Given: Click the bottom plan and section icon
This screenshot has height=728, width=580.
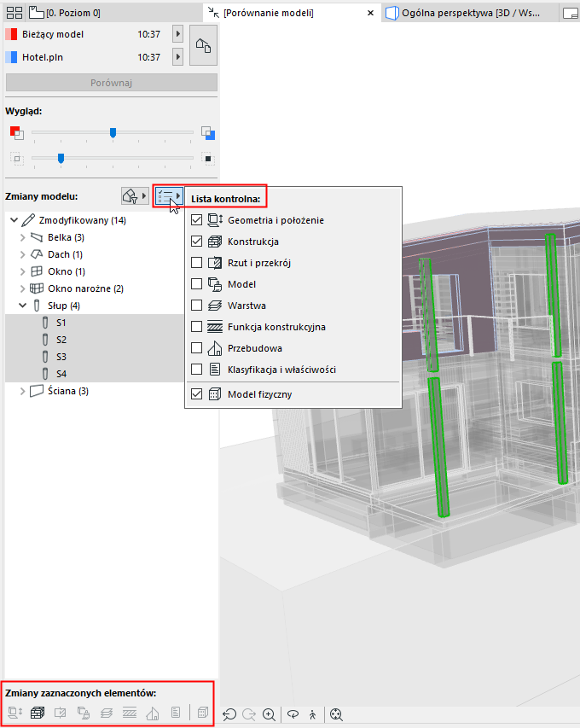Looking at the screenshot, I should (61, 713).
